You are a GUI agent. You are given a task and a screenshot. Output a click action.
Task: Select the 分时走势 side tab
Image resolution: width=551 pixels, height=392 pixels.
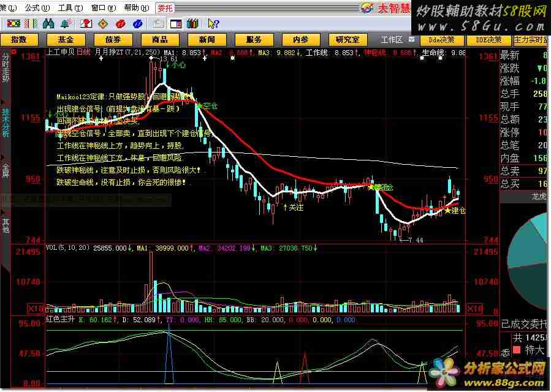coord(6,67)
